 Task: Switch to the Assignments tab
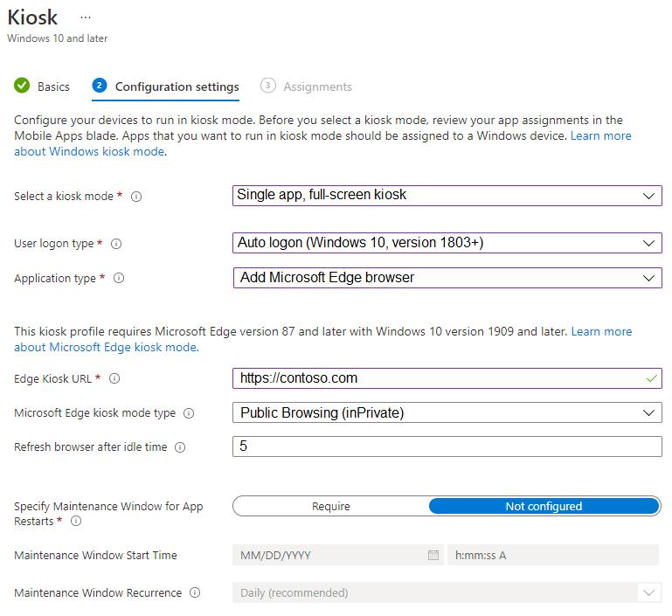click(x=317, y=87)
